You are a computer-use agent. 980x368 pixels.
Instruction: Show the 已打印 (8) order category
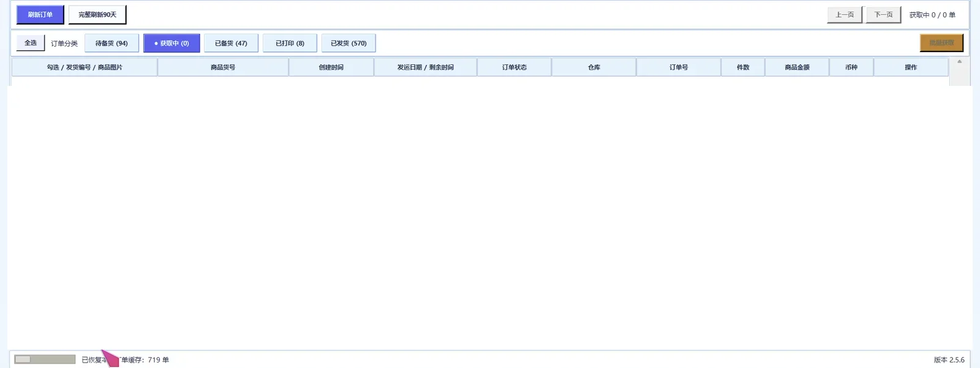(x=290, y=43)
